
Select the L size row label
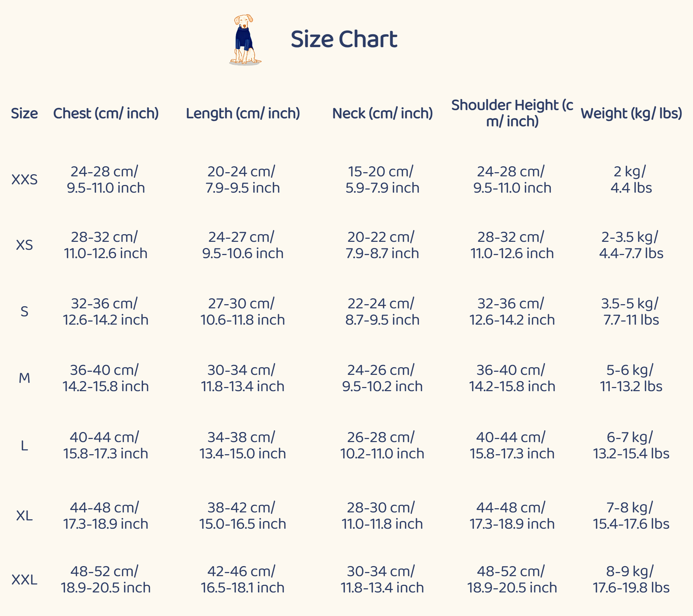coord(24,446)
